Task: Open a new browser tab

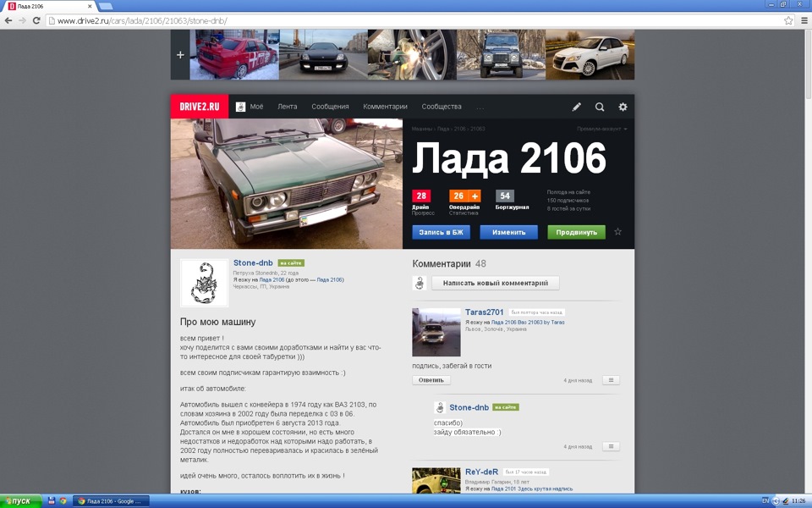Action: point(106,6)
